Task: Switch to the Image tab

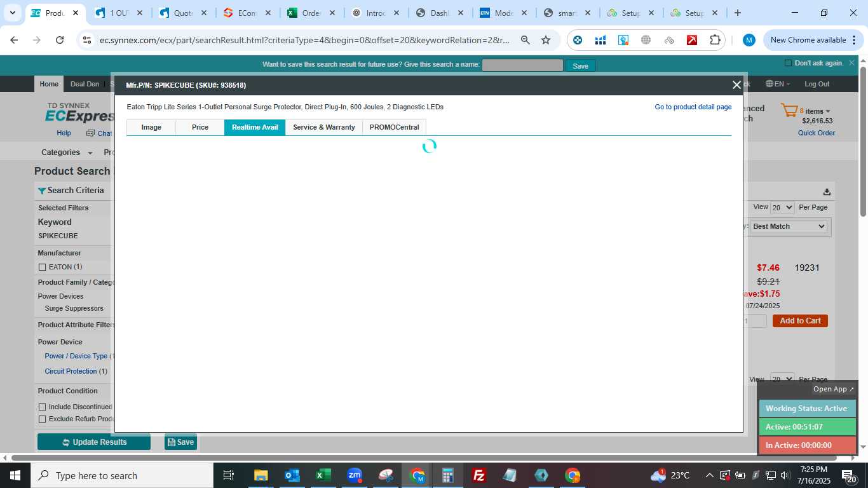Action: click(151, 127)
